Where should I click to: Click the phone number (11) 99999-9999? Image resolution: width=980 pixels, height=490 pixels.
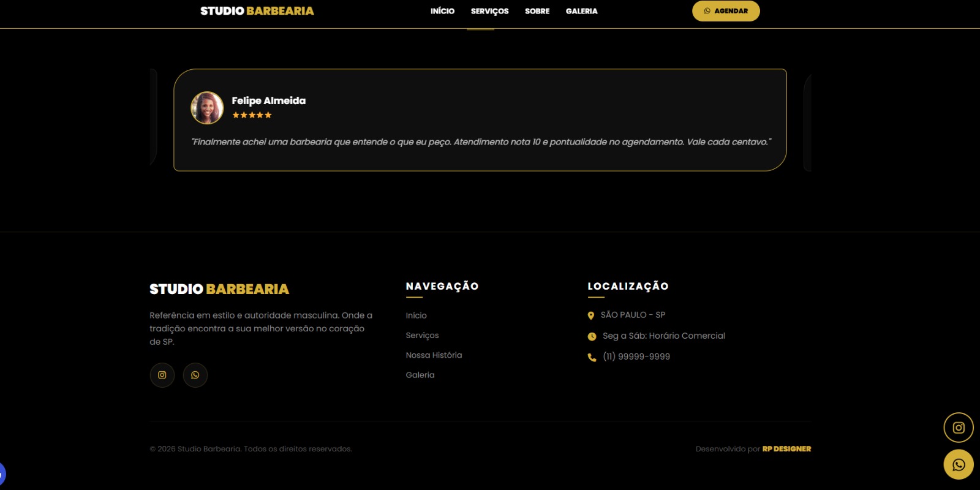tap(636, 356)
